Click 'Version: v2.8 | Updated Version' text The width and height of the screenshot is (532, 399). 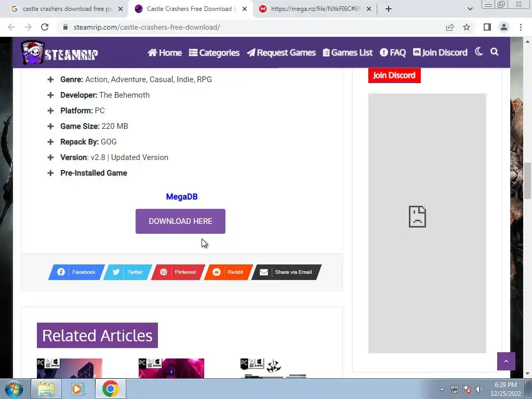pyautogui.click(x=114, y=157)
